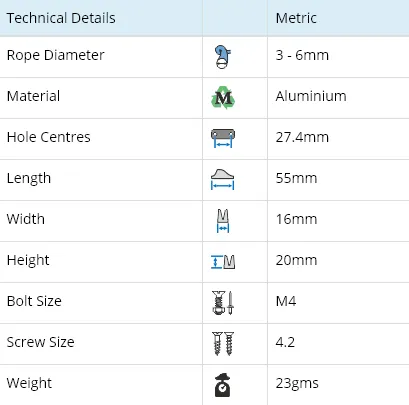This screenshot has height=405, width=409.
Task: Click the rope diameter icon
Action: pos(223,57)
